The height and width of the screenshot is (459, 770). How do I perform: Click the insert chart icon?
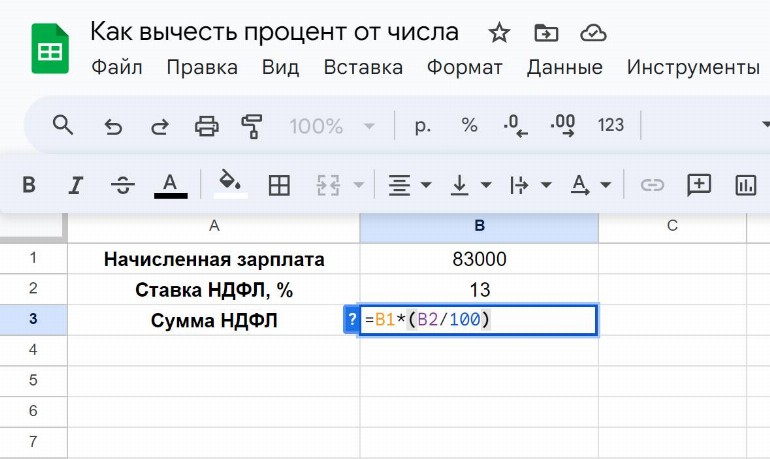click(745, 185)
